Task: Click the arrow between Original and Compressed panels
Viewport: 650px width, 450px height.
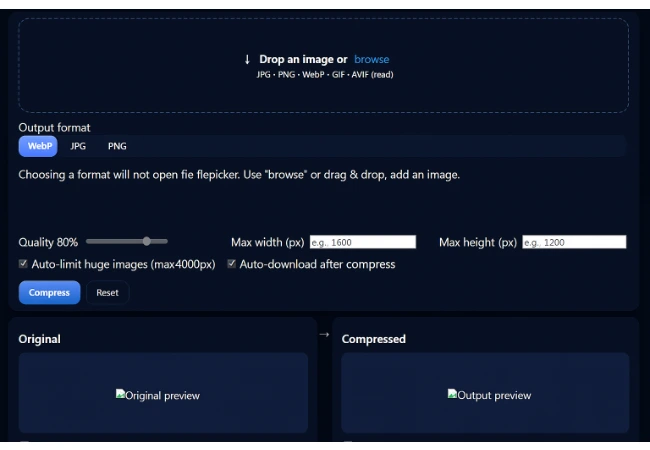Action: point(324,335)
